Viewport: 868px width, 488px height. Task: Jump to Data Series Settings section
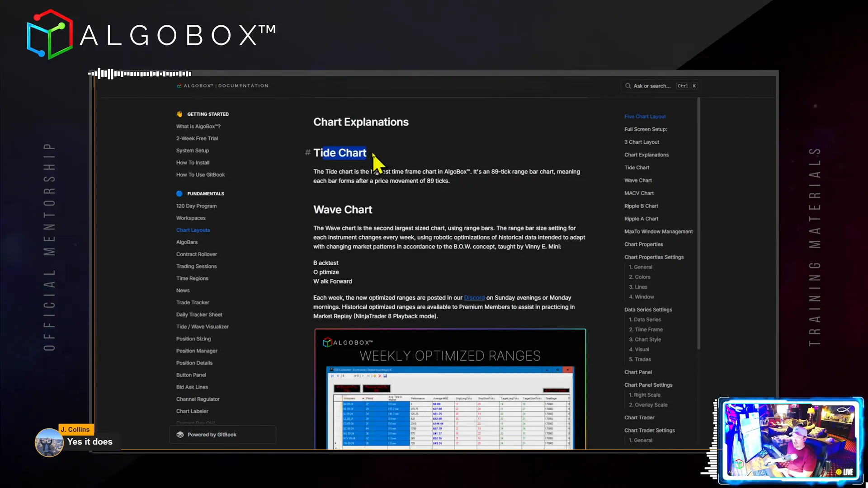(x=648, y=310)
